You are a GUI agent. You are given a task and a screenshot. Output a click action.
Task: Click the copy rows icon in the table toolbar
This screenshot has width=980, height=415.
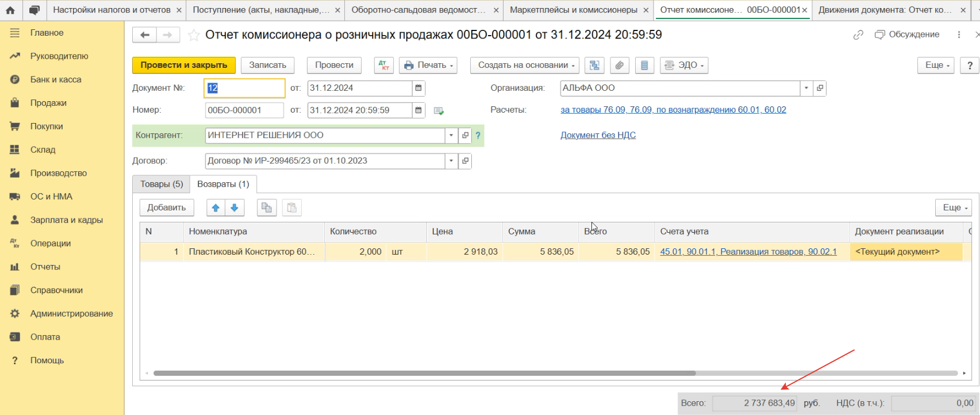tap(267, 208)
